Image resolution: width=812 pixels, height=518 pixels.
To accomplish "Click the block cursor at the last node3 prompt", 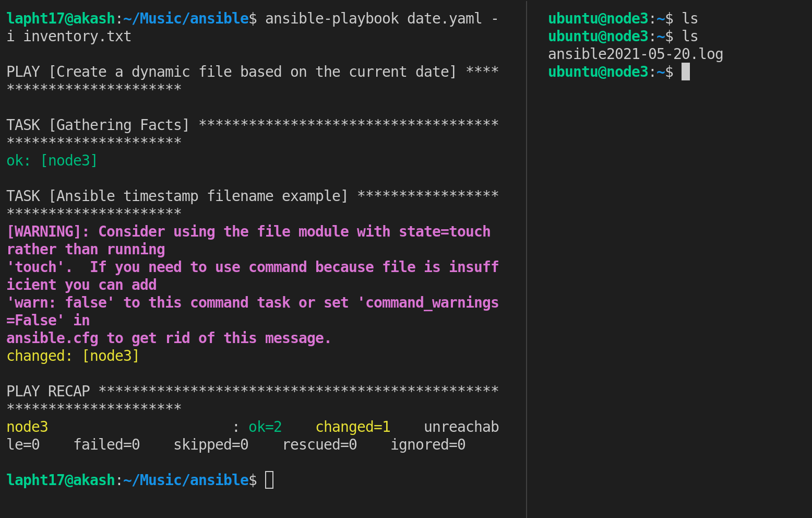I will coord(686,72).
